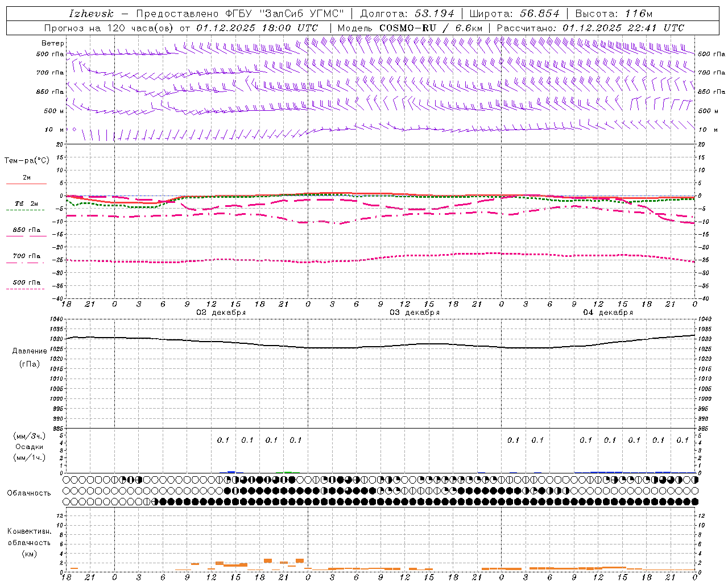This screenshot has width=728, height=582.
Task: Click the "Облачность" cloud cover label
Action: pyautogui.click(x=28, y=493)
